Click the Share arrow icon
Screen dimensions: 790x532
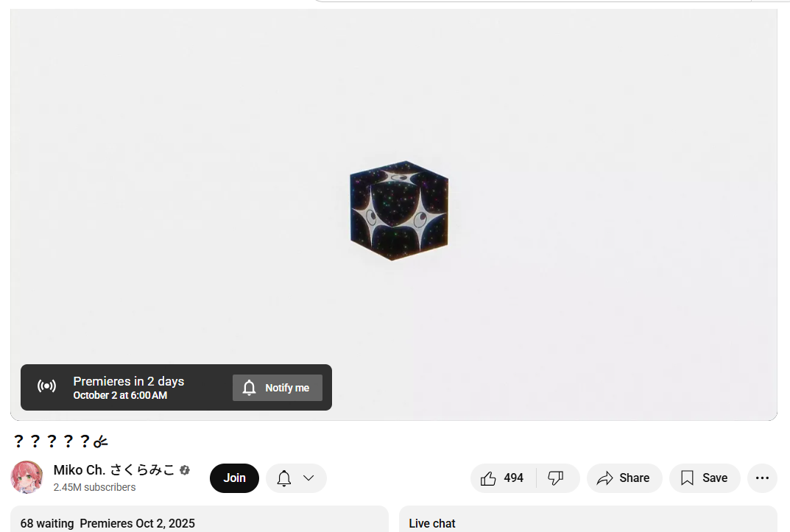click(604, 478)
